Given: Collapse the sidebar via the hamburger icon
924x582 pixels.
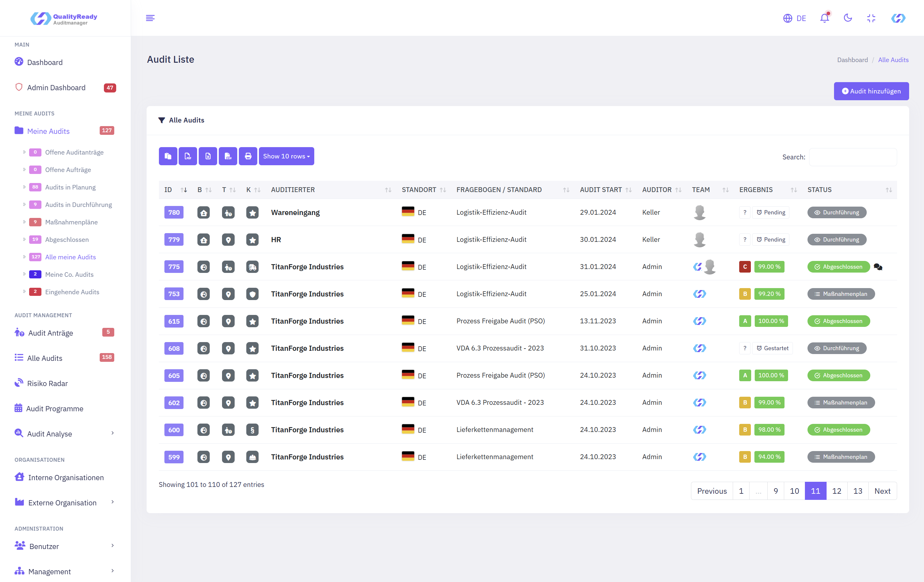Looking at the screenshot, I should [150, 18].
